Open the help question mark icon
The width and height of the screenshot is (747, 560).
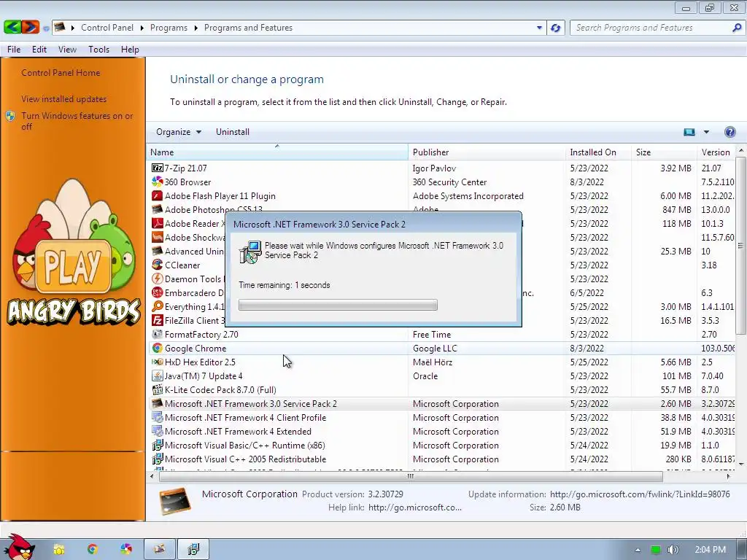[729, 132]
